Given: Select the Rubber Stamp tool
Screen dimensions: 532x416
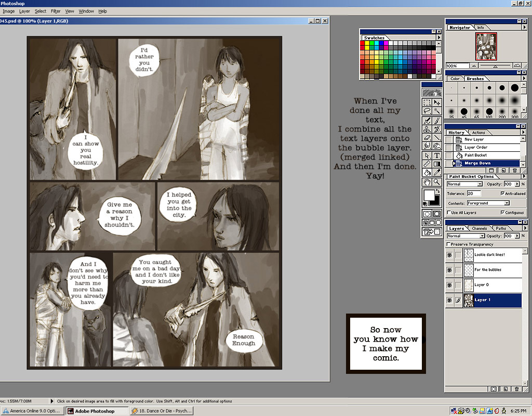Looking at the screenshot, I should coord(427,129).
